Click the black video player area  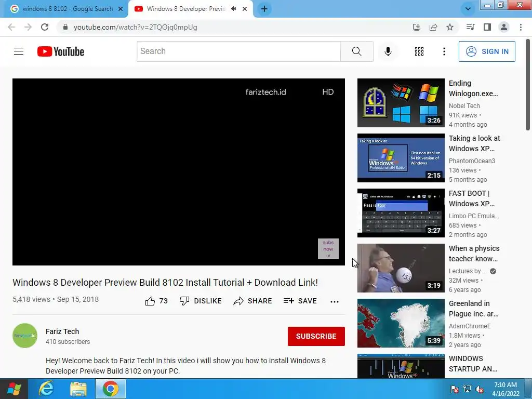coord(179,172)
